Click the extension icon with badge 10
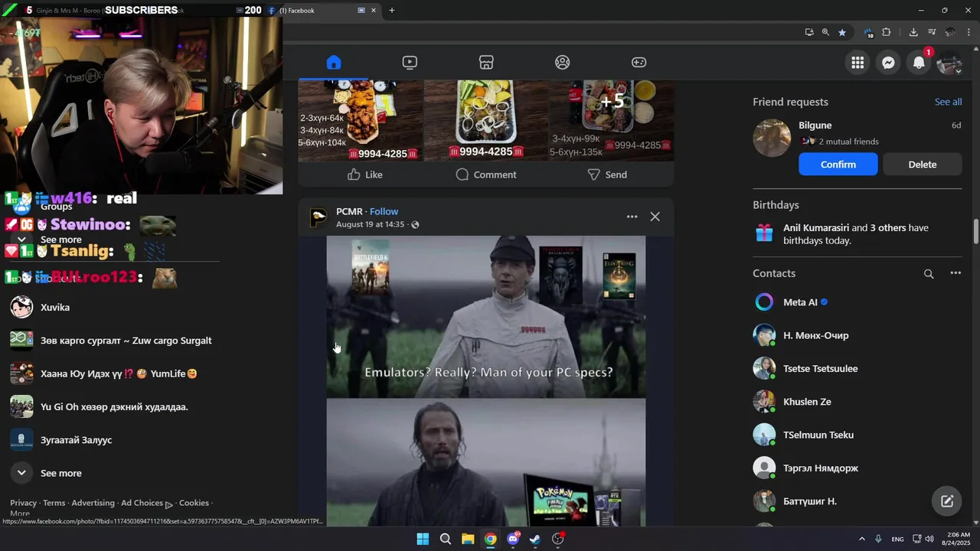The image size is (980, 551). point(869,33)
